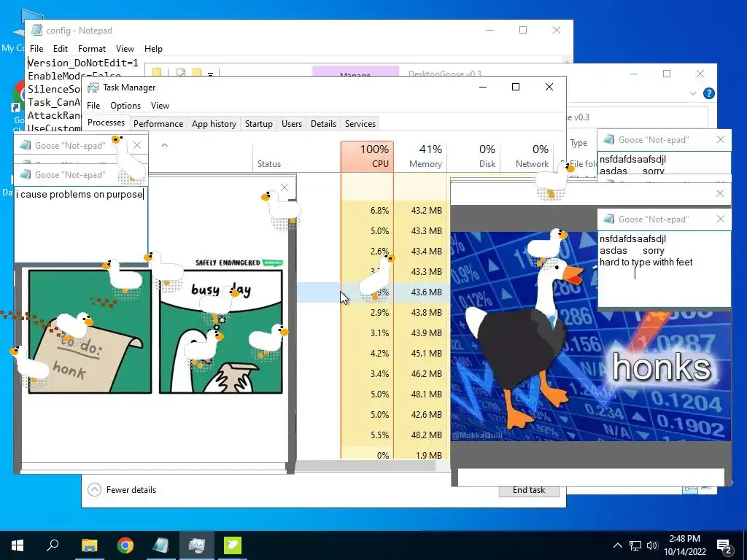Select the row with 43.6 MB memory
This screenshot has width=747, height=560.
[371, 292]
